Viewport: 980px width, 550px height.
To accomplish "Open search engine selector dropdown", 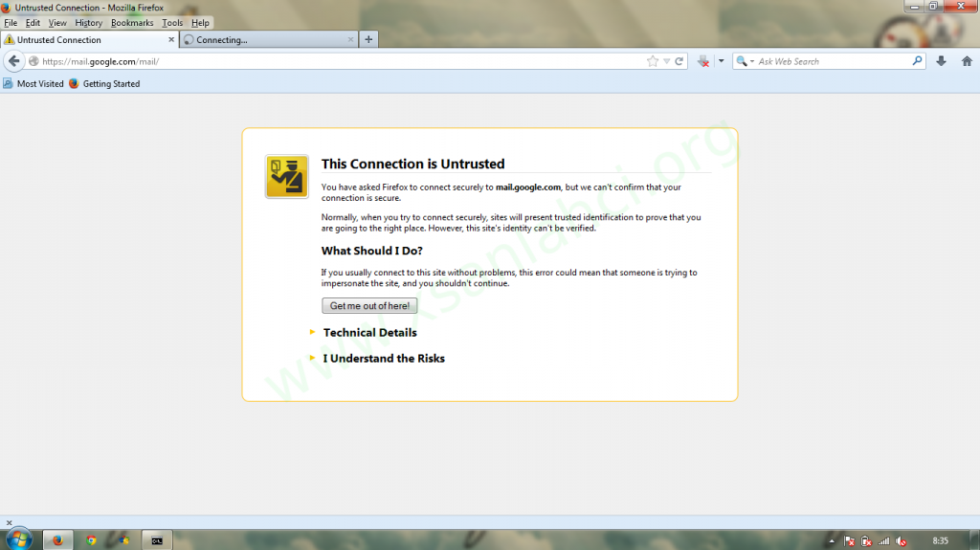I will click(745, 61).
